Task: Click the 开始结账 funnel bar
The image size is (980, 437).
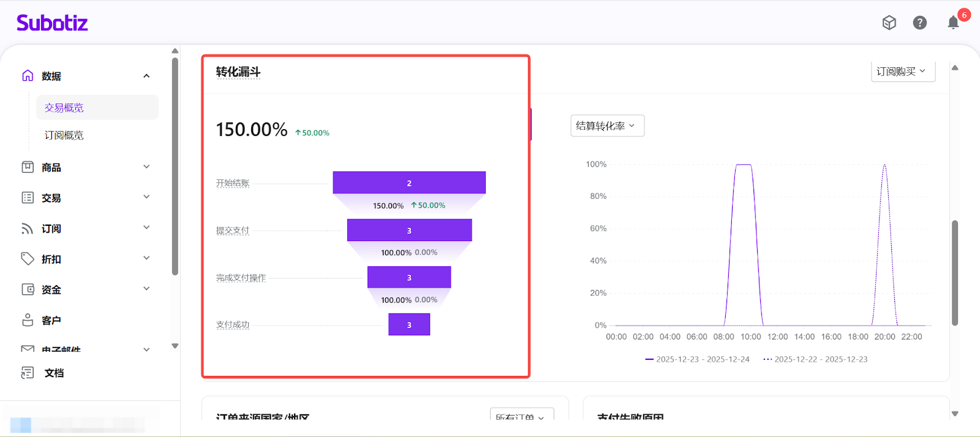Action: [x=409, y=183]
